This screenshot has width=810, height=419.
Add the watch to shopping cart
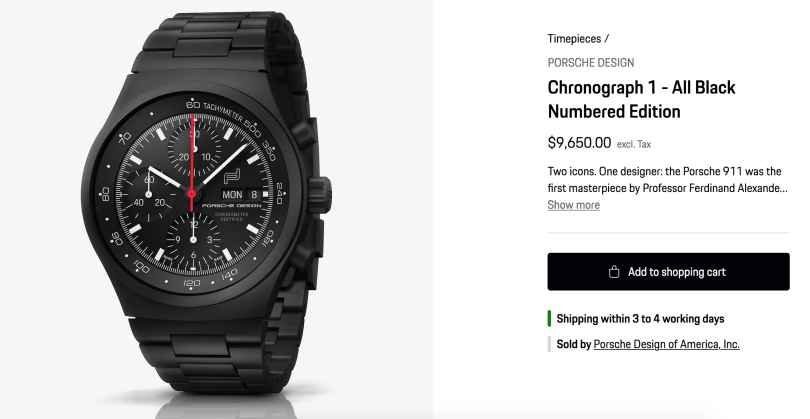pyautogui.click(x=668, y=272)
